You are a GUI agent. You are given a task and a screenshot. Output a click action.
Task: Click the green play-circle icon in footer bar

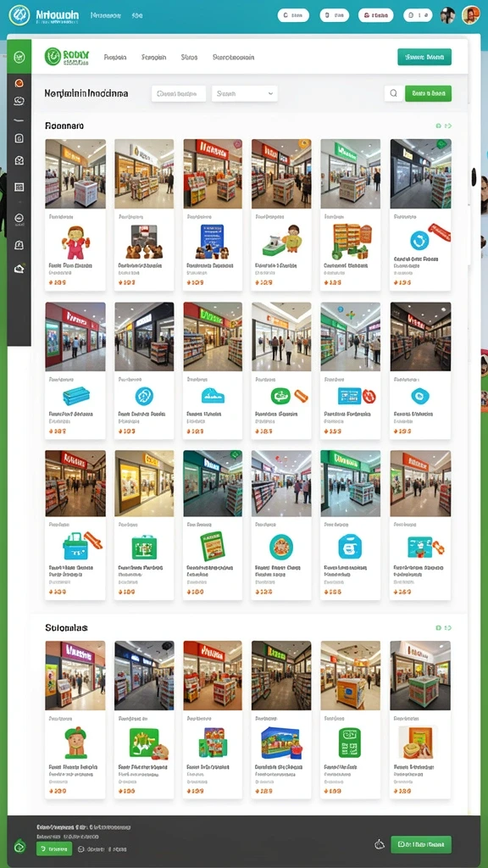(20, 846)
